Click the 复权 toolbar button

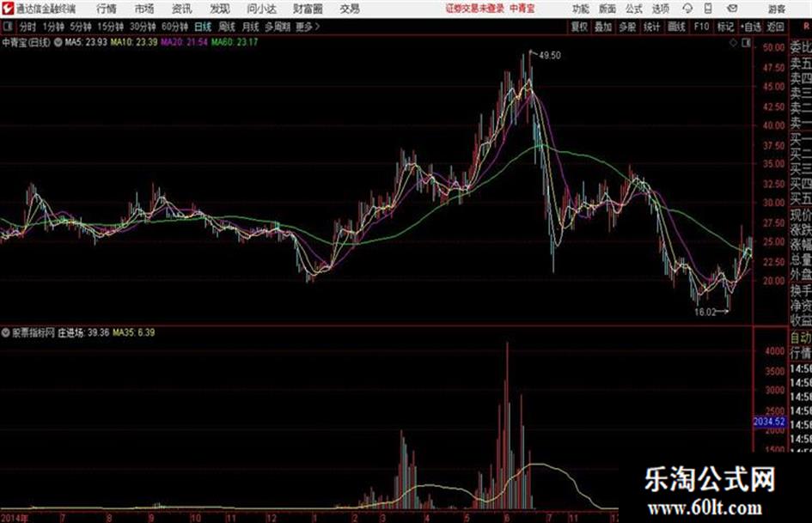point(579,27)
